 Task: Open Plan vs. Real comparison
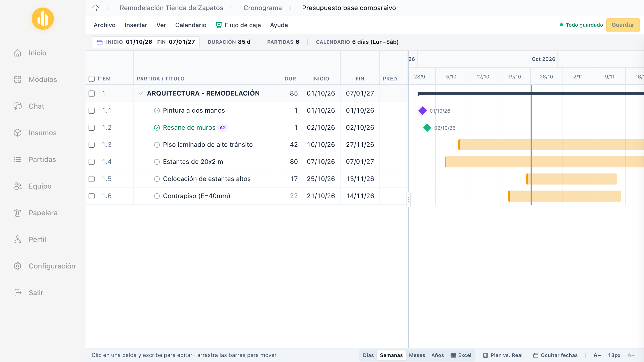point(503,355)
